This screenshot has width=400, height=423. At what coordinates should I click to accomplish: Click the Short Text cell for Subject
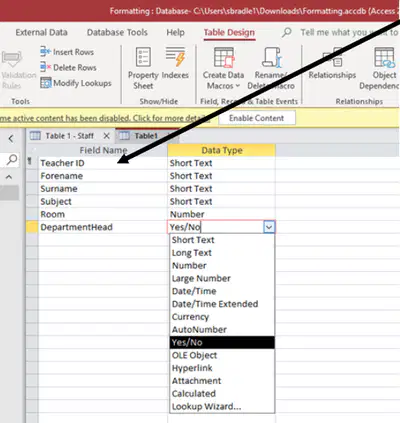coord(222,201)
